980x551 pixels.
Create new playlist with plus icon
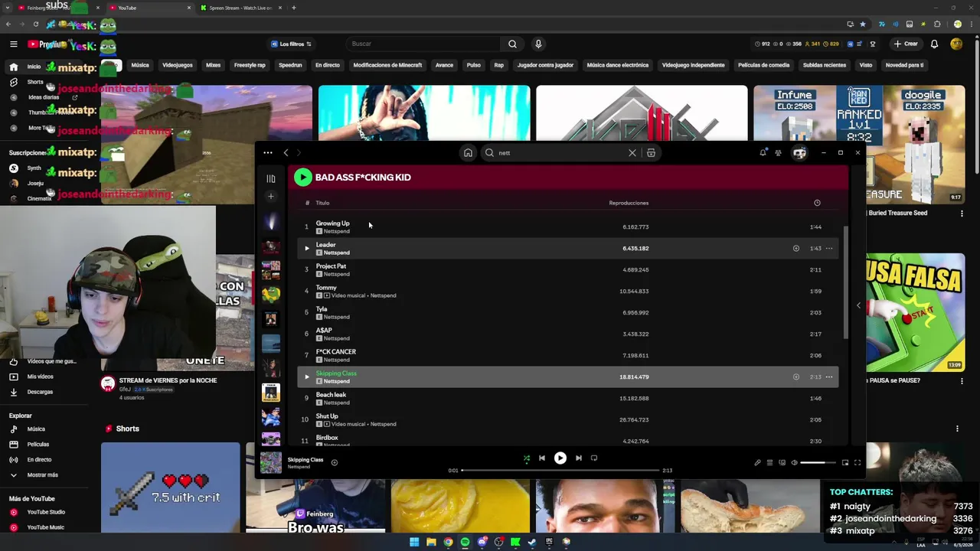coord(270,196)
